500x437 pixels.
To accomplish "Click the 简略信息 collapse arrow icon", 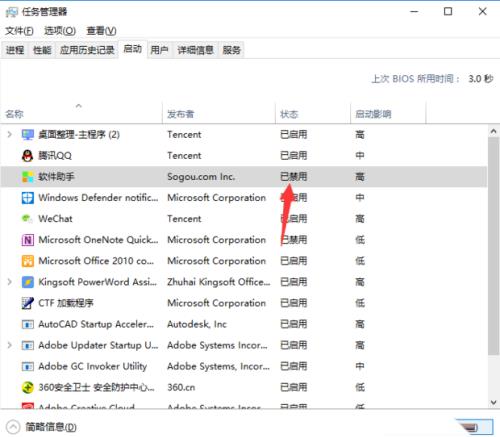I will tap(13, 427).
